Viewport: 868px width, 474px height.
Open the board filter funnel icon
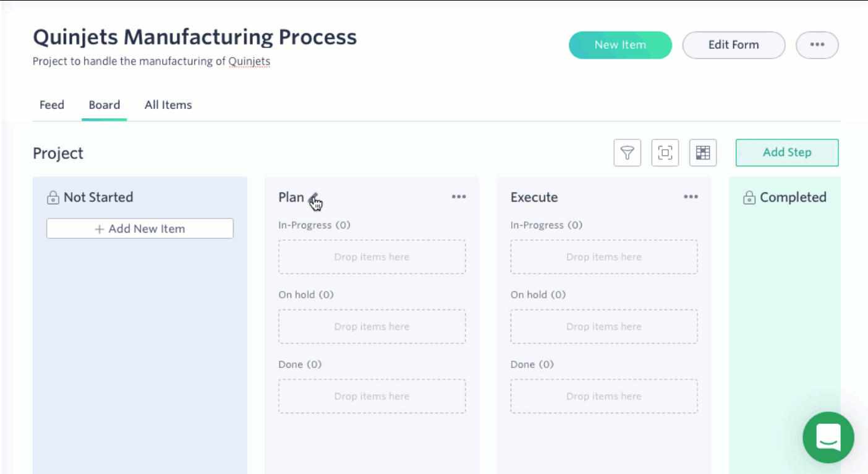[x=627, y=153]
